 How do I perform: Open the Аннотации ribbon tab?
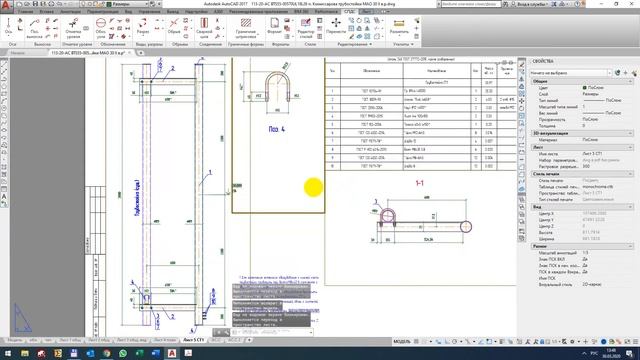pos(70,12)
